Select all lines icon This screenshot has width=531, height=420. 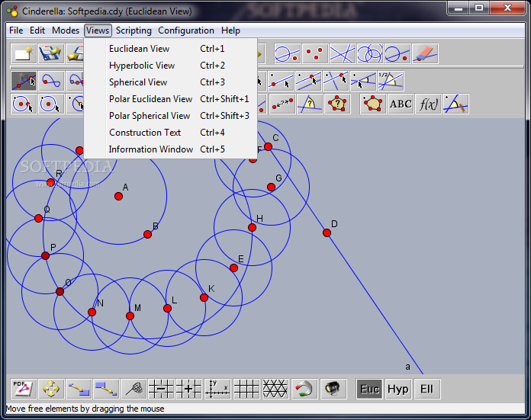coord(343,54)
